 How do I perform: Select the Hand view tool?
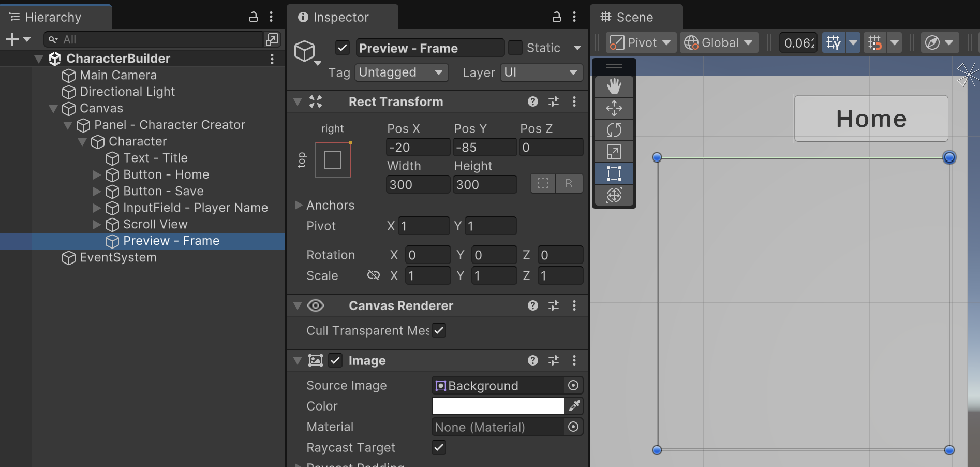[x=614, y=86]
